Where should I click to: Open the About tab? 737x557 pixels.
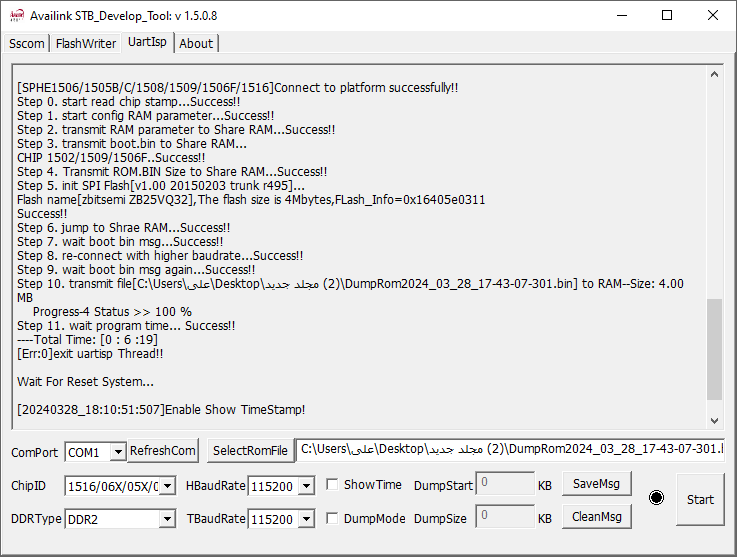tap(196, 43)
